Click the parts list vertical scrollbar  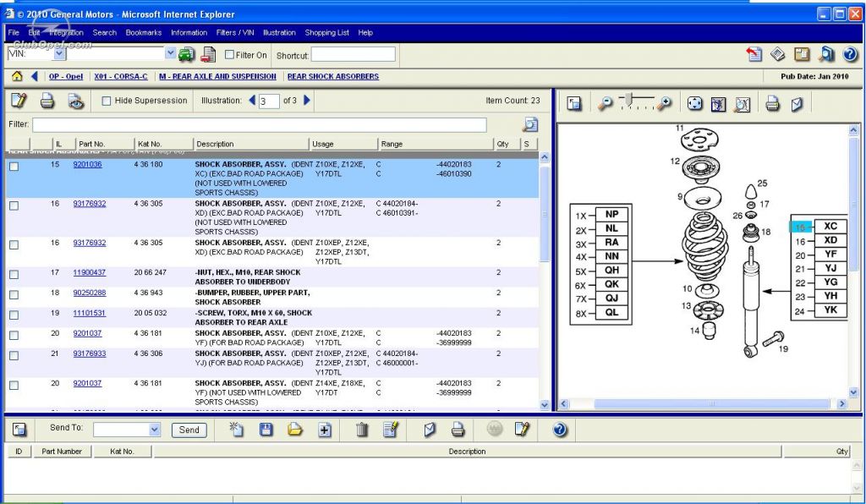(x=545, y=212)
